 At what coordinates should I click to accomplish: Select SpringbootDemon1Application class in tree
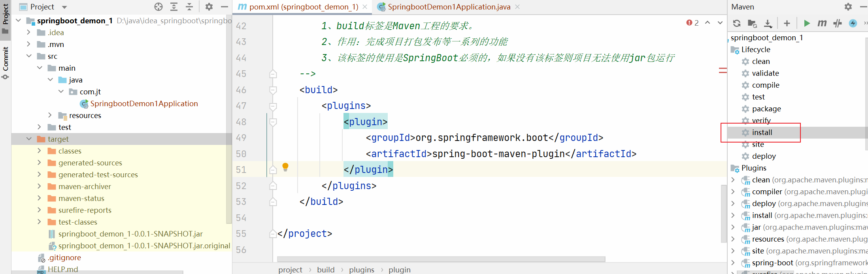coord(144,103)
